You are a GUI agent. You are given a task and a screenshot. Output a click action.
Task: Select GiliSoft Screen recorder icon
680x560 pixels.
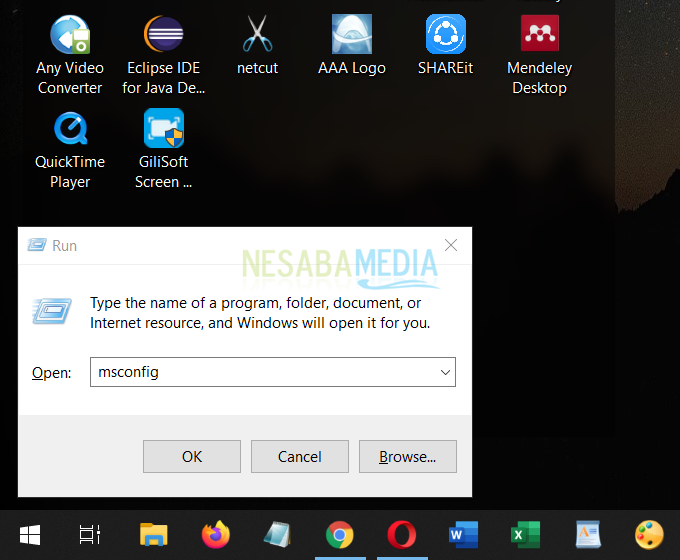[x=163, y=150]
